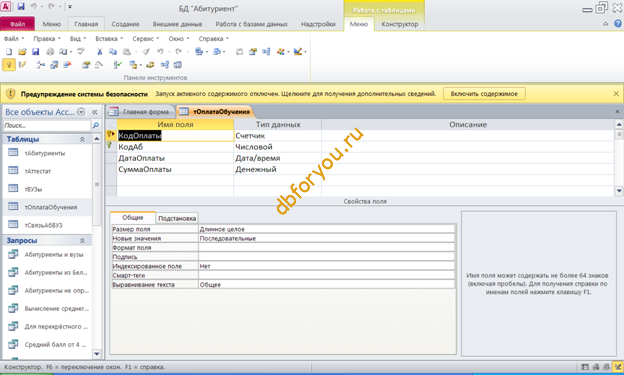Click the Design View ruler-and-pencil toolbar icon
The width and height of the screenshot is (624, 375).
tap(298, 51)
